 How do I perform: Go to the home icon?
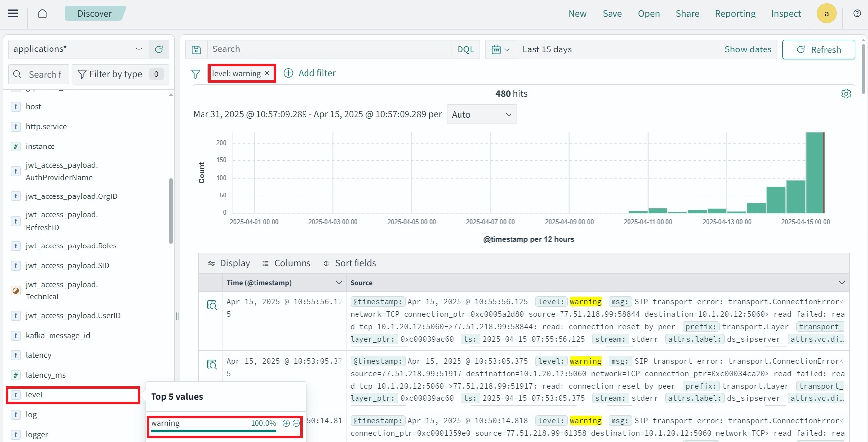click(42, 13)
